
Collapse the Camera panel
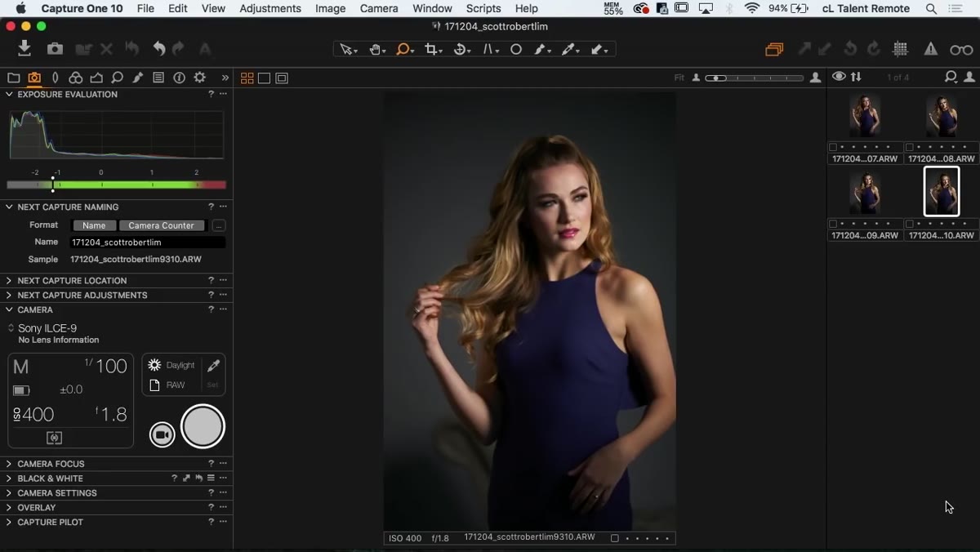10,310
